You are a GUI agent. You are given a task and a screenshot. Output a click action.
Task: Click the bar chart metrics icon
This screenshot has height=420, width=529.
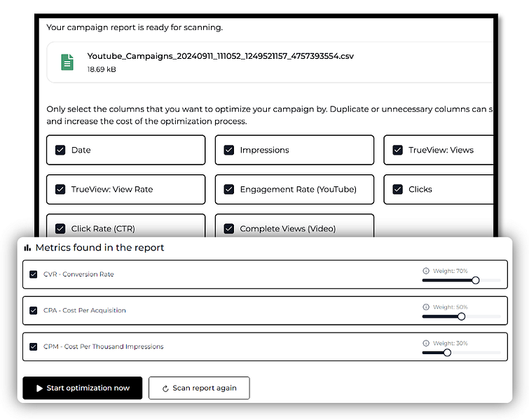click(x=27, y=248)
